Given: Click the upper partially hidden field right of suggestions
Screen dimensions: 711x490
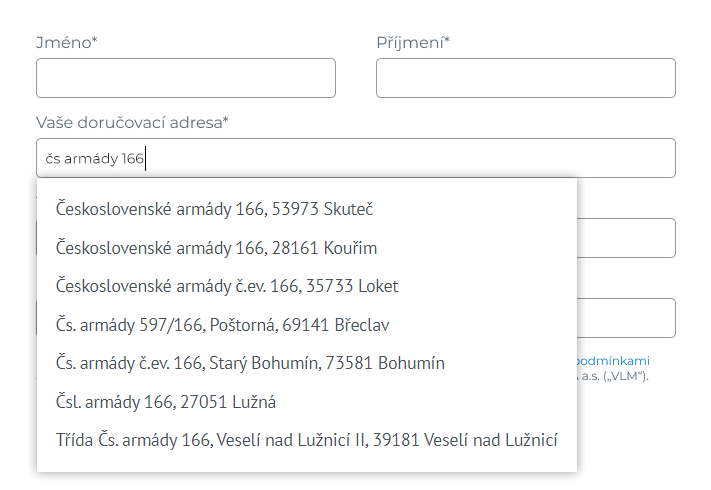Looking at the screenshot, I should (x=626, y=238).
